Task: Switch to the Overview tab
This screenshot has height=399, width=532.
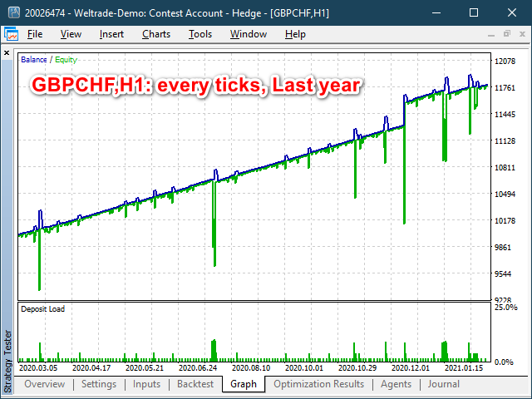Action: [44, 384]
